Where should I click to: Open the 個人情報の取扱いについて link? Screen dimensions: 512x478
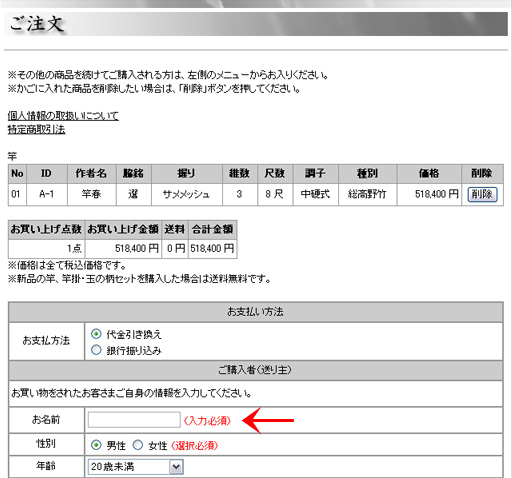(63, 116)
